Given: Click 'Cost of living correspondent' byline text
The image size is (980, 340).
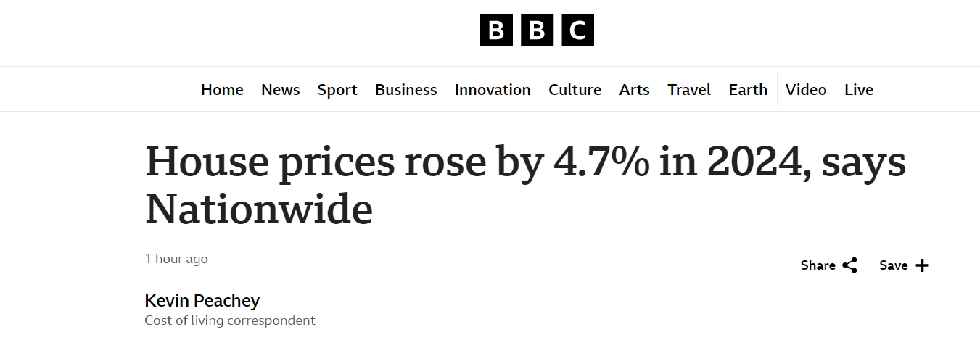Looking at the screenshot, I should point(230,320).
